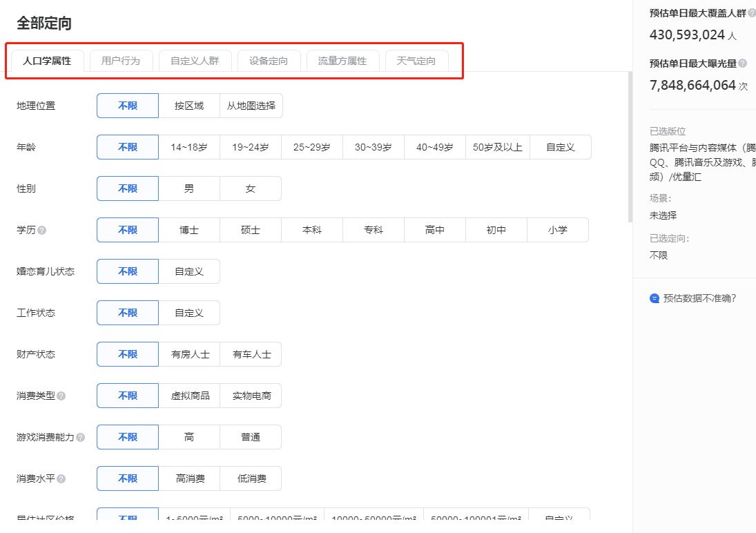
Task: Switch to the 设备定向 tab
Action: pos(269,61)
